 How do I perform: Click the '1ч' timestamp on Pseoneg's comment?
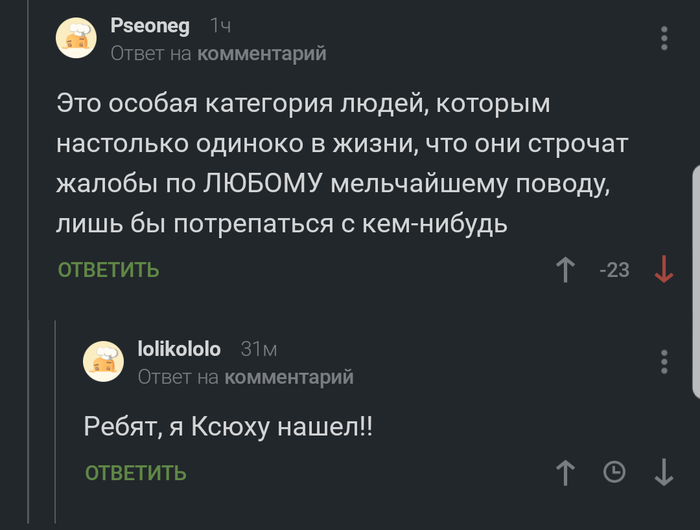tap(220, 27)
